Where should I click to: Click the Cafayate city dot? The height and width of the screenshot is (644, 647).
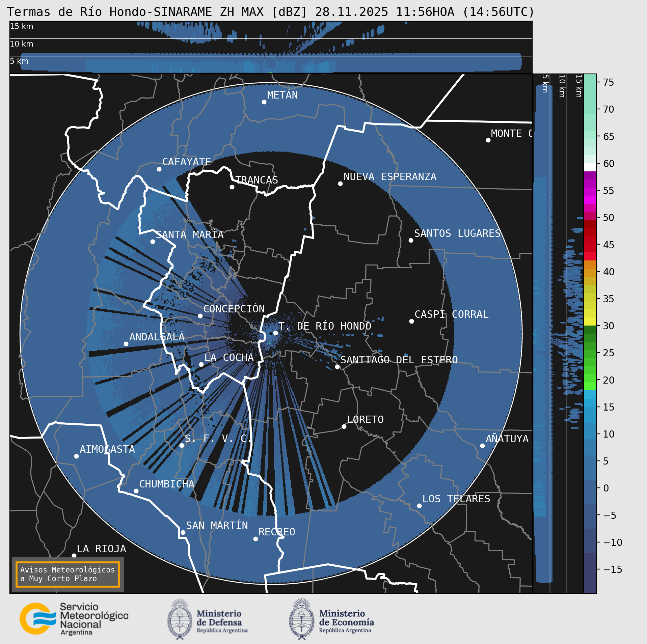[159, 169]
